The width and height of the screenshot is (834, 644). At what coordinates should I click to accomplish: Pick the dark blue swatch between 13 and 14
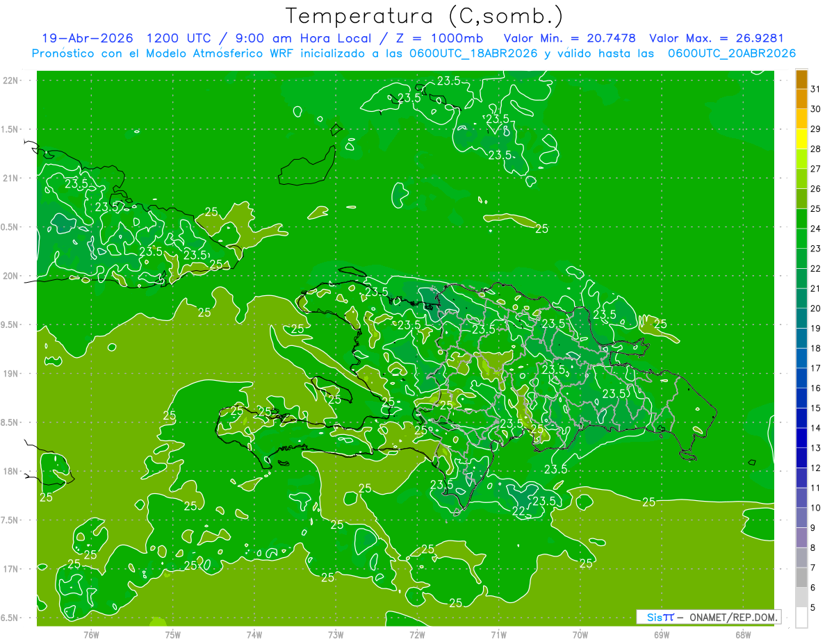click(x=801, y=438)
